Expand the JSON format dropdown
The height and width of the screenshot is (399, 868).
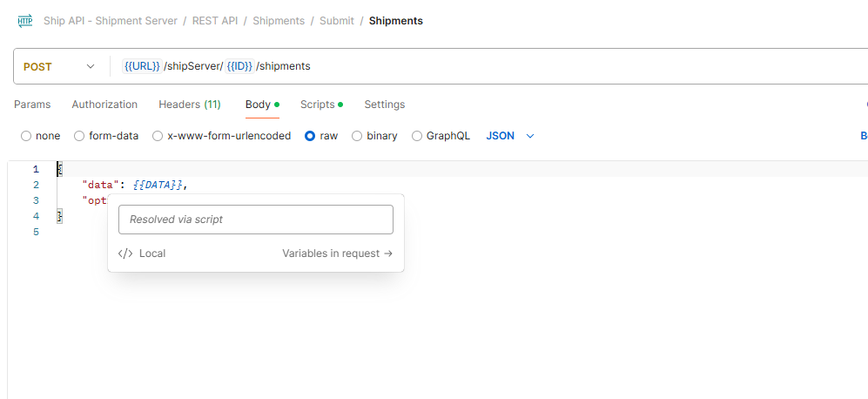pyautogui.click(x=510, y=136)
